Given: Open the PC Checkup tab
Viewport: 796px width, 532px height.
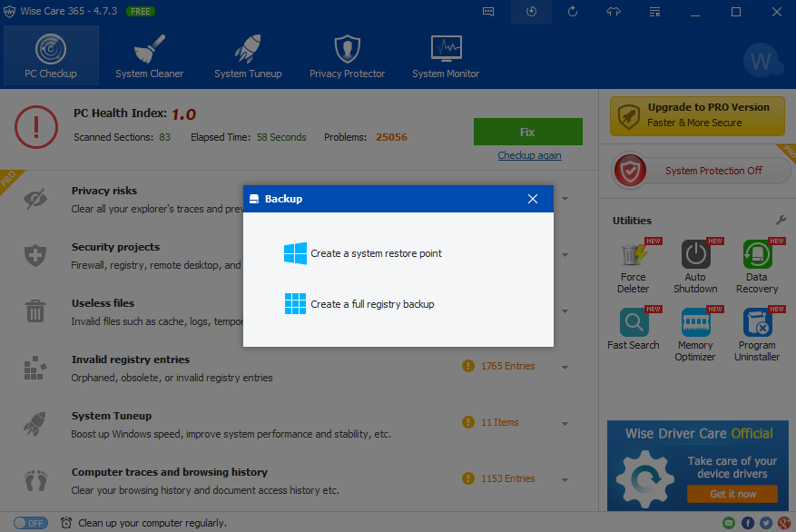Looking at the screenshot, I should point(51,56).
